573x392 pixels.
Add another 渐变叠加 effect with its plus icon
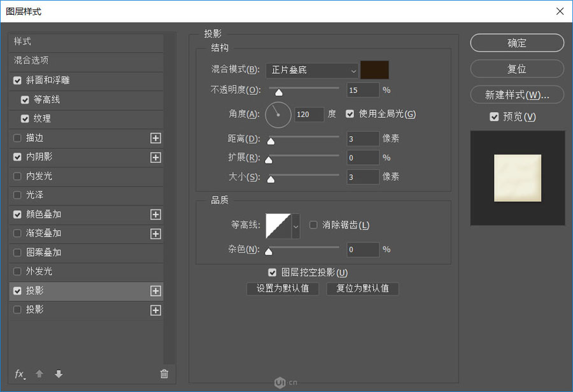click(155, 234)
